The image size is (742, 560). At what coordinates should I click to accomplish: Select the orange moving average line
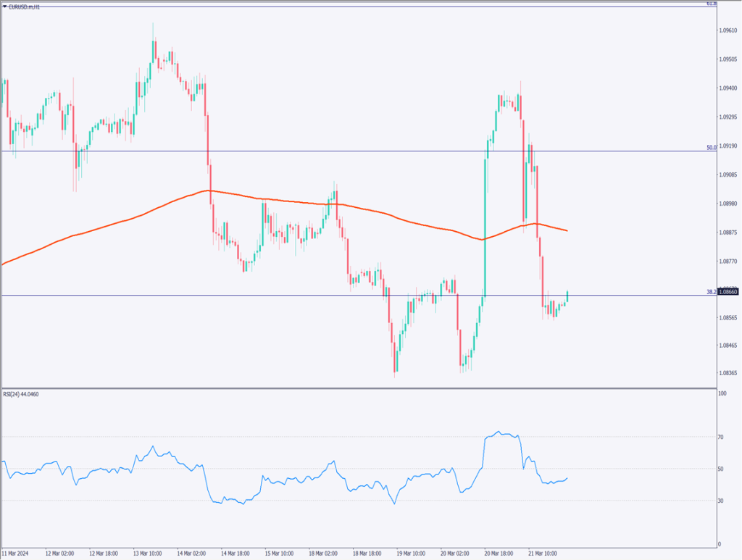coord(290,201)
